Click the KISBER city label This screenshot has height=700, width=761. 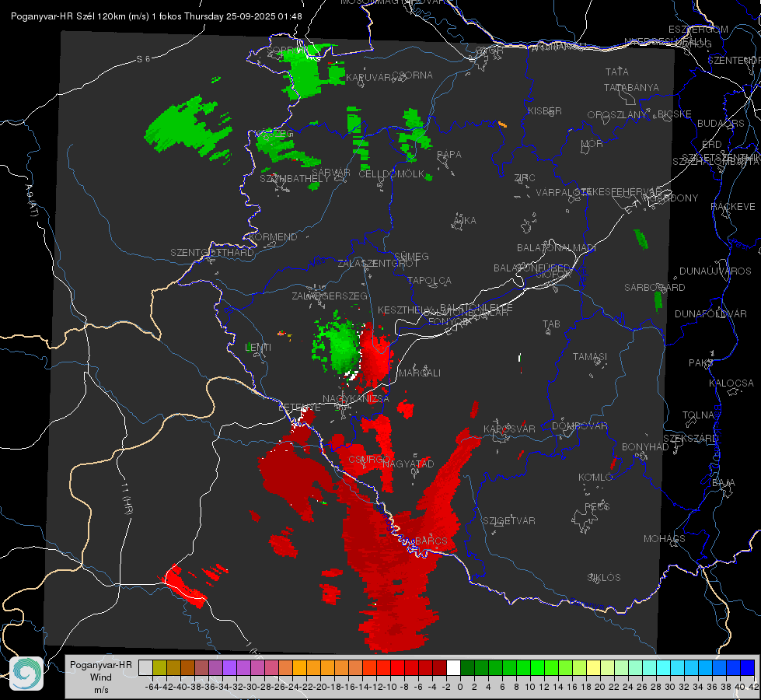click(545, 110)
